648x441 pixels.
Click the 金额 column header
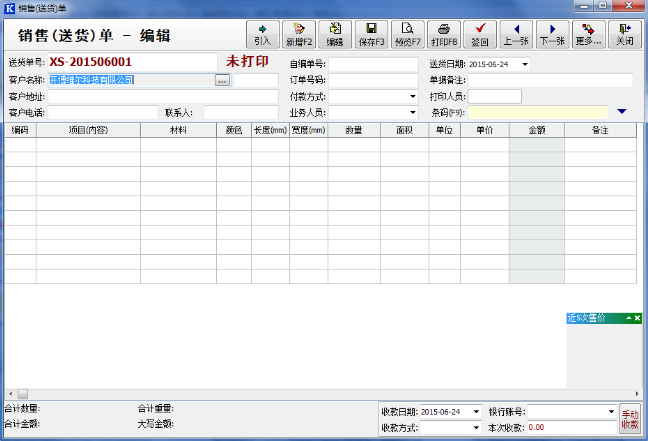pyautogui.click(x=536, y=130)
